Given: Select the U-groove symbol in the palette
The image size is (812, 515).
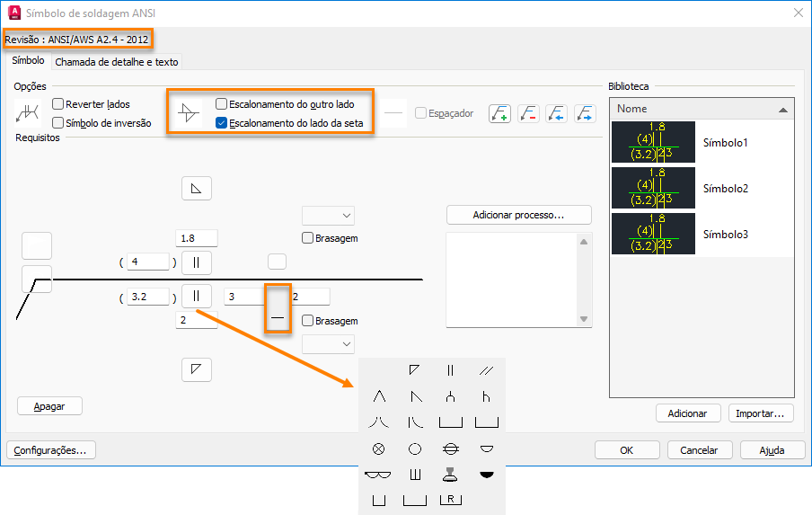Looking at the screenshot, I should [x=451, y=397].
